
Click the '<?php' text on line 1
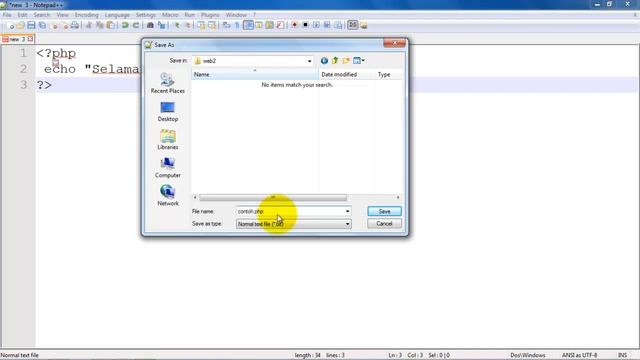tap(56, 53)
